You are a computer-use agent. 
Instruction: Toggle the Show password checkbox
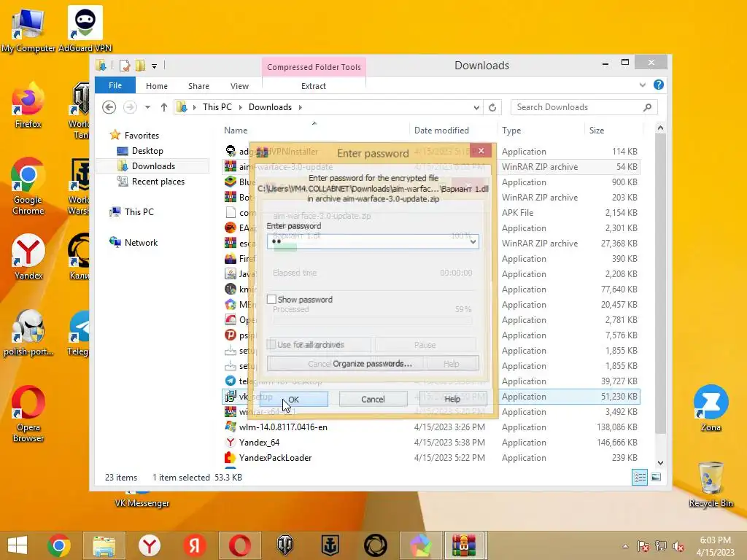[271, 299]
